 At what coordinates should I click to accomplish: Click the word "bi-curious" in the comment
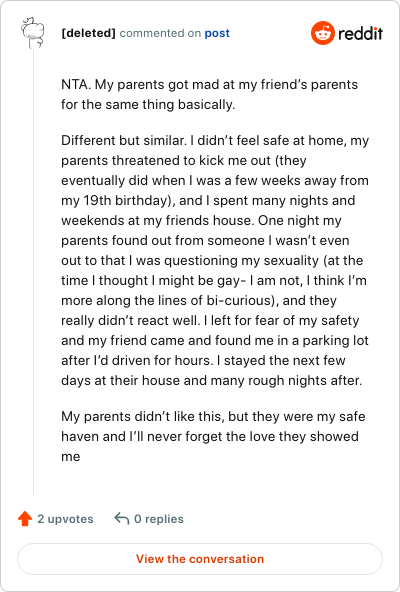pos(236,301)
